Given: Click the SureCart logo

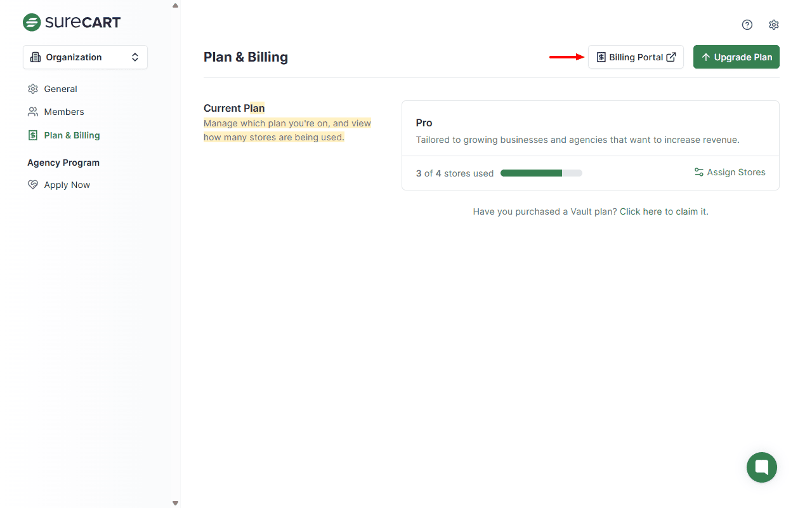Looking at the screenshot, I should (x=72, y=22).
